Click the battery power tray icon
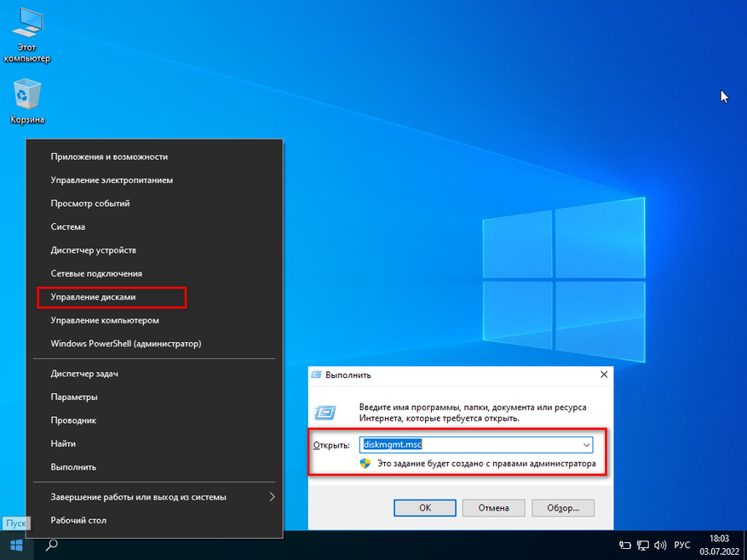This screenshot has height=560, width=747. [x=624, y=545]
